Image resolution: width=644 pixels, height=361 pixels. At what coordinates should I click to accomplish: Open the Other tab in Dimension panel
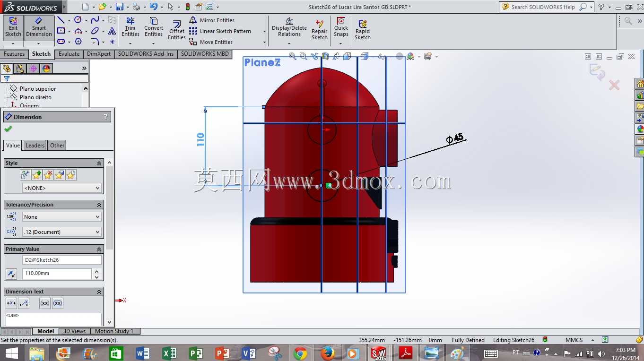coord(57,146)
